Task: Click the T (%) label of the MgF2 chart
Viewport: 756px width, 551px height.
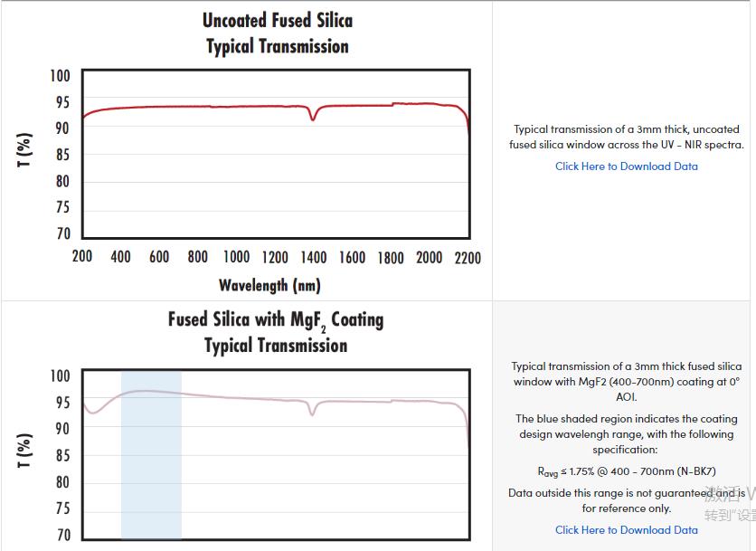Action: 25,451
